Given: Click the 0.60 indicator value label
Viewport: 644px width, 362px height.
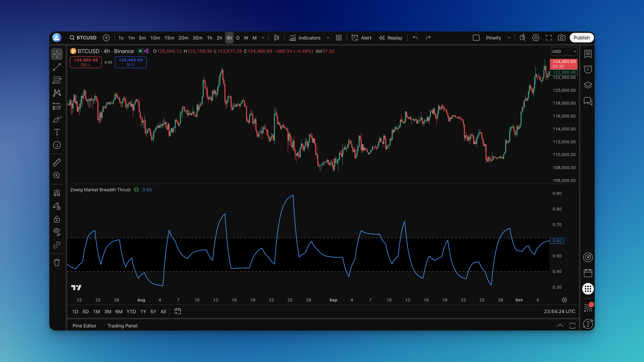Looking at the screenshot, I should [557, 241].
